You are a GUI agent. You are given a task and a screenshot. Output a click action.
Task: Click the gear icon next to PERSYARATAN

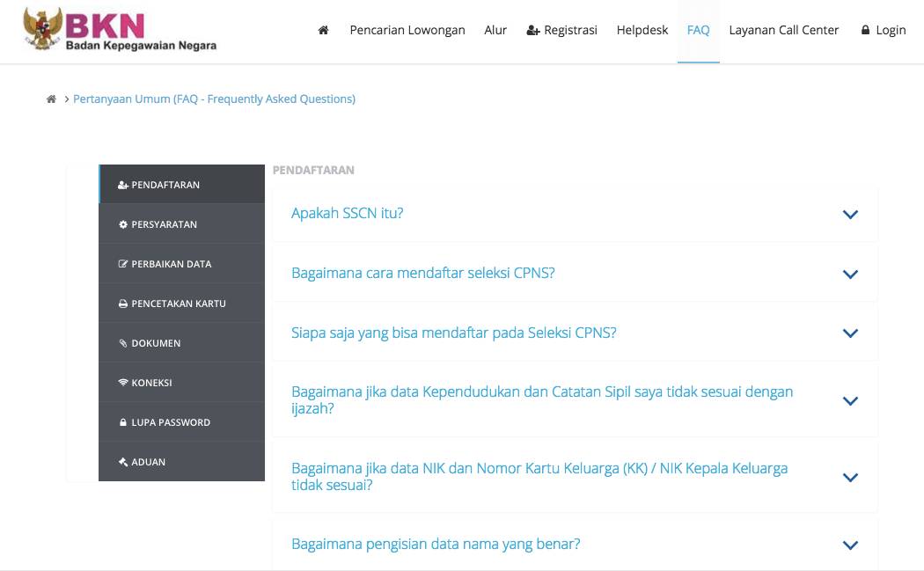pos(122,224)
